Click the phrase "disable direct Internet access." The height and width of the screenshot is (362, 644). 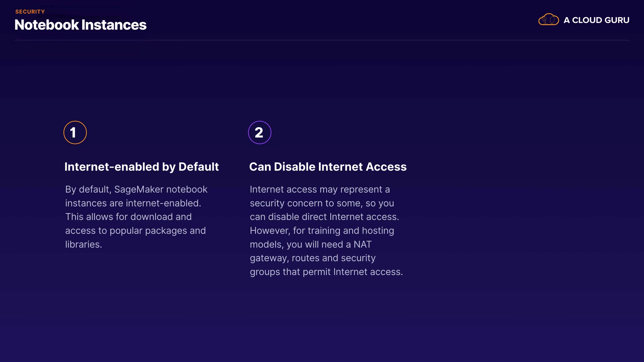333,217
